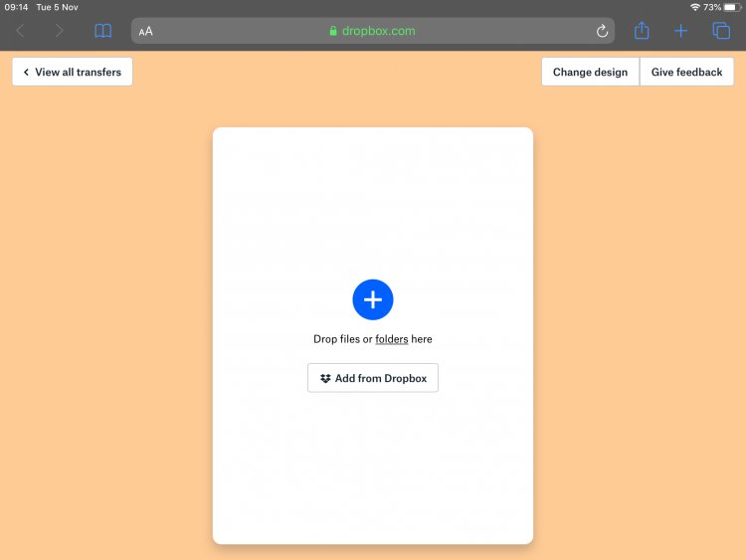The image size is (746, 560).
Task: Tap the Wi-Fi icon in status bar
Action: (694, 7)
